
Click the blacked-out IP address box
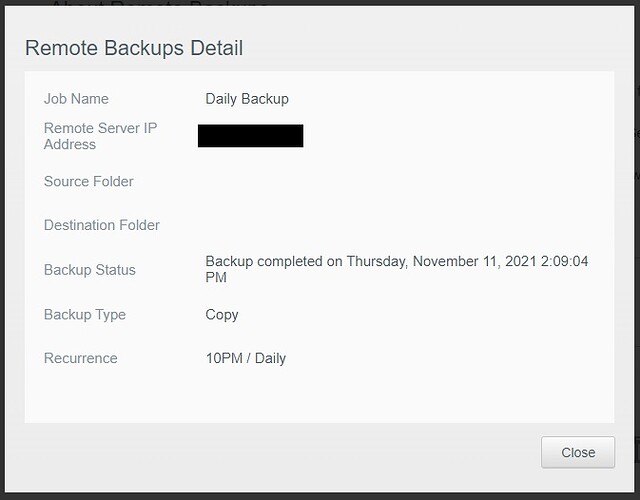[x=250, y=136]
